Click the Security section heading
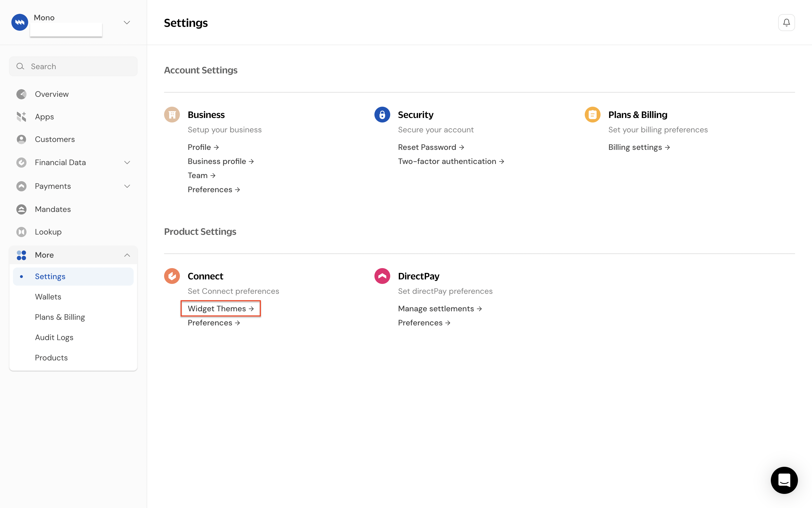This screenshot has width=812, height=508. click(415, 115)
